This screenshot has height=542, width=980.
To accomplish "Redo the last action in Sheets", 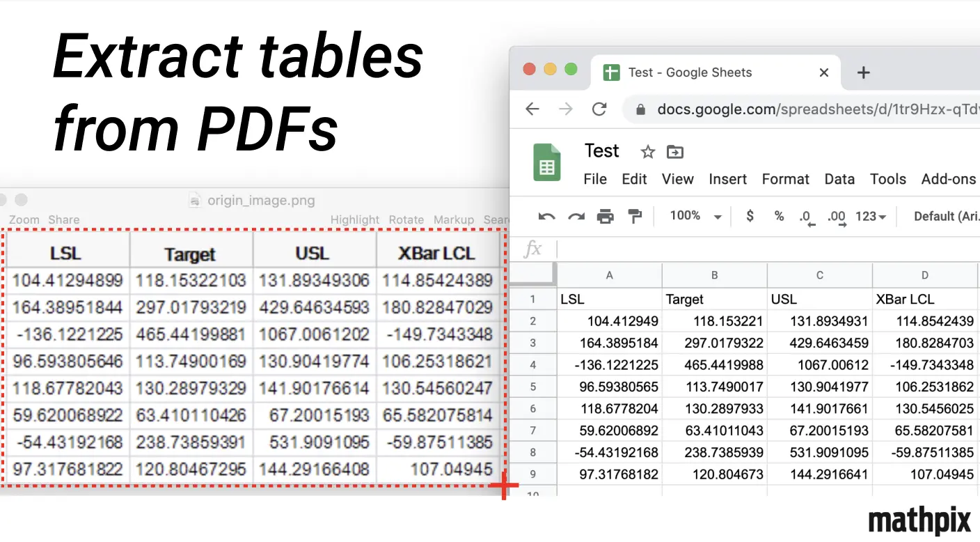I will pos(576,216).
